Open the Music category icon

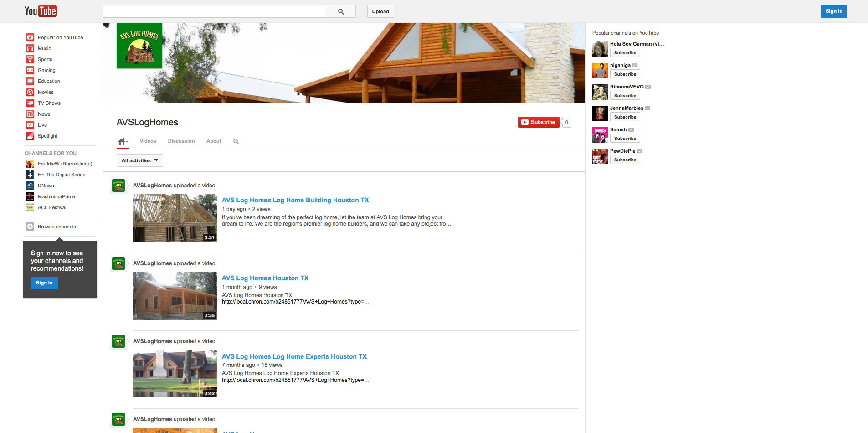tap(30, 48)
